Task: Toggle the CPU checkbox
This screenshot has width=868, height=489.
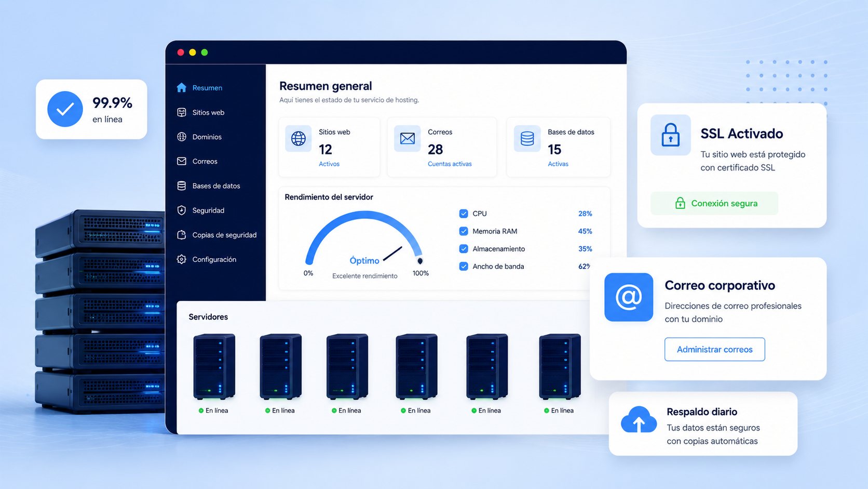Action: [x=464, y=214]
